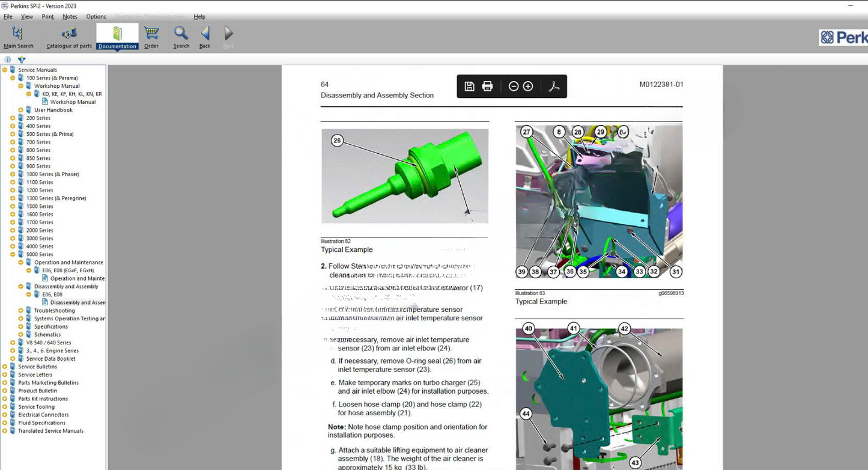Open the Notes menu
The image size is (868, 470).
click(70, 17)
